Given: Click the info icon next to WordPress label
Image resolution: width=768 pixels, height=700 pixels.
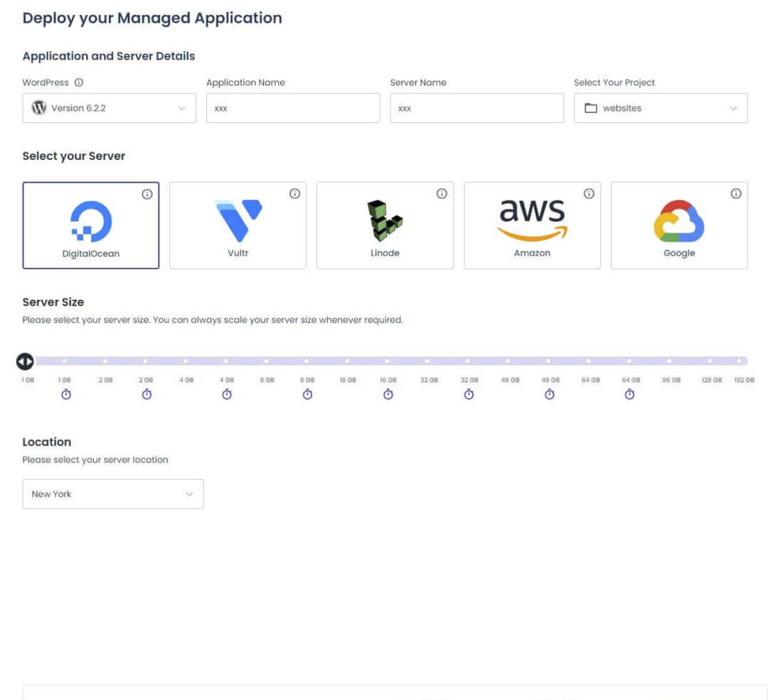Looking at the screenshot, I should [78, 82].
